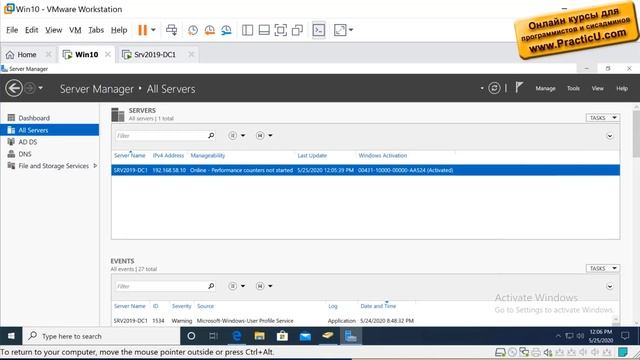Select Dashboard in the sidebar
640x360 pixels.
49,118
